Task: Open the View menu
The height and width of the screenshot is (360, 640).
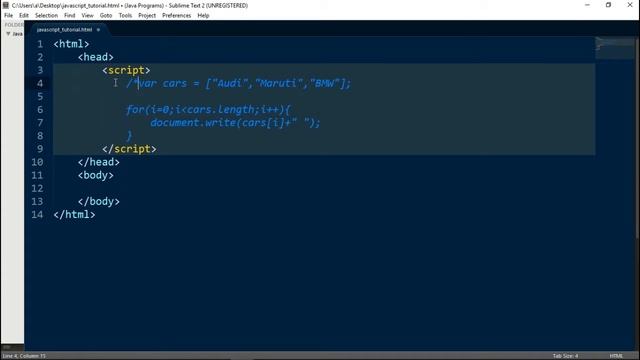Action: pos(87,16)
